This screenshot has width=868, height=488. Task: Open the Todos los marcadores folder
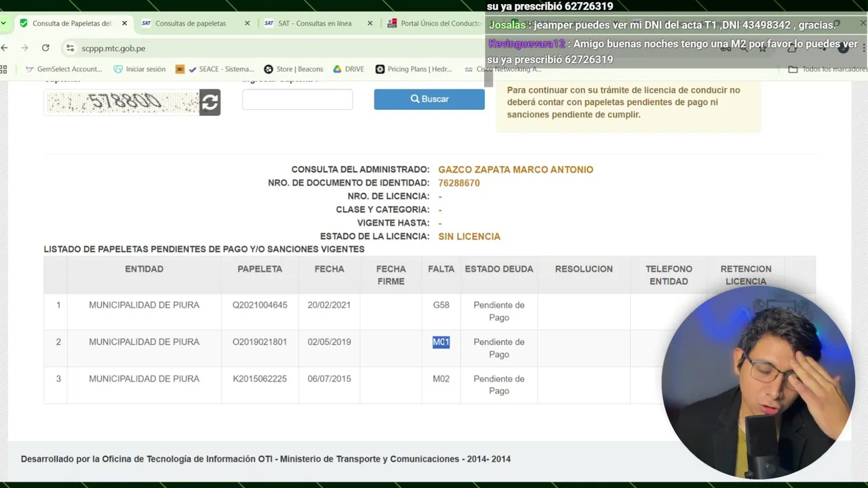pos(827,69)
